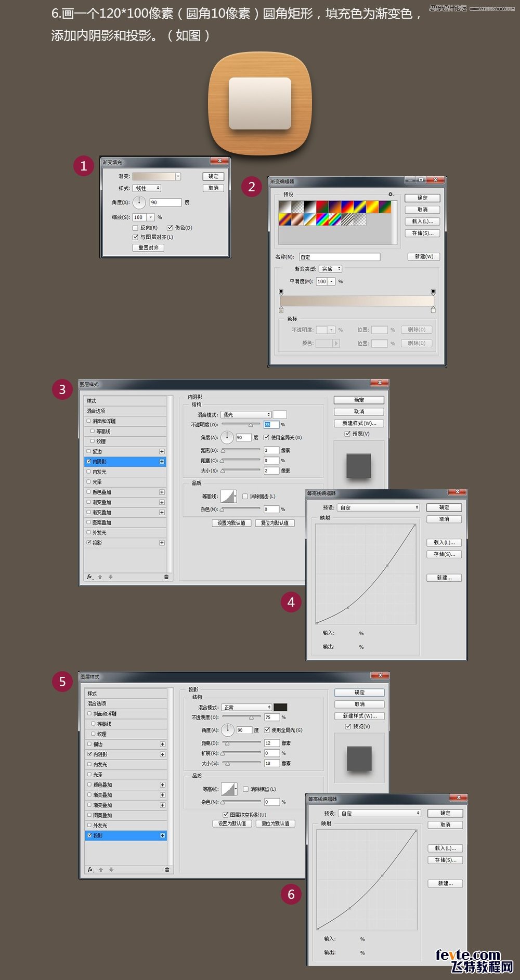Screen dimensions: 520x980
Task: Toggle 与图层对齐(L) checkbox
Action: tap(135, 237)
